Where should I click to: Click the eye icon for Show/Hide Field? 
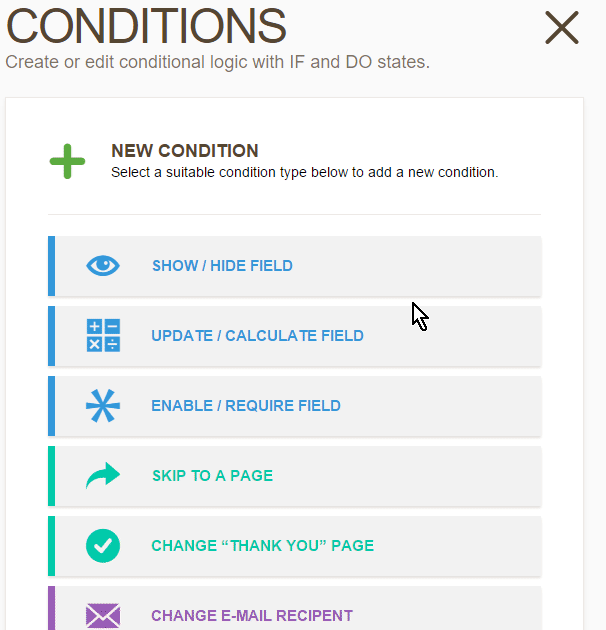103,266
